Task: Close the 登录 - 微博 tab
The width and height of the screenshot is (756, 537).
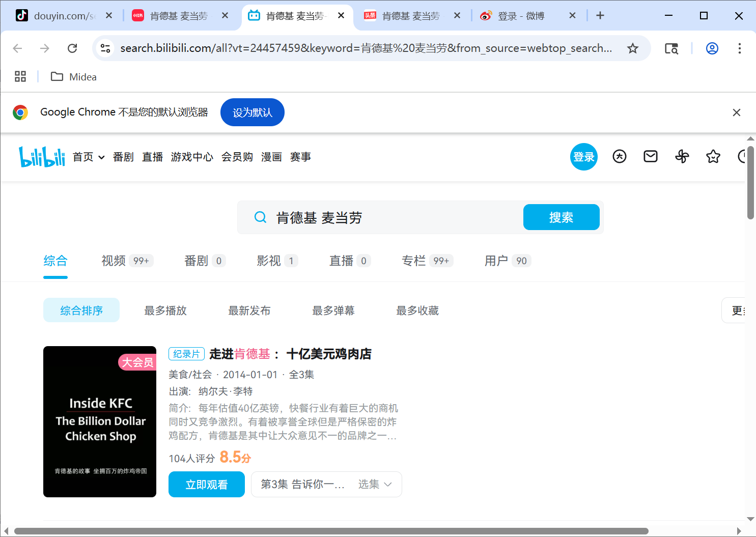Action: pos(572,15)
